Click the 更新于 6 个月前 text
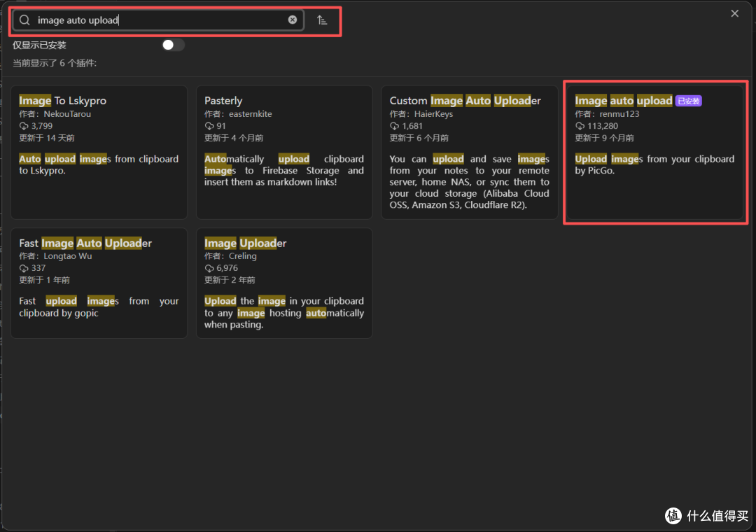 419,138
